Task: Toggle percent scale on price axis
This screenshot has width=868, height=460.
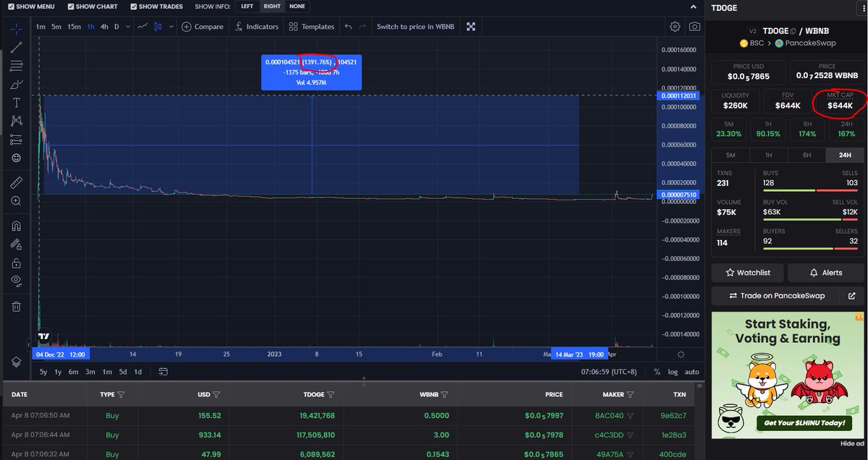Action: [x=657, y=372]
